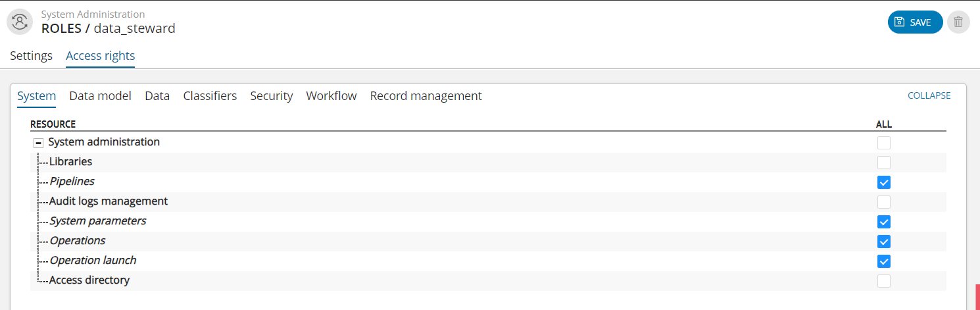Open the Workflow rights tab
Viewport: 980px width, 310px height.
point(331,96)
